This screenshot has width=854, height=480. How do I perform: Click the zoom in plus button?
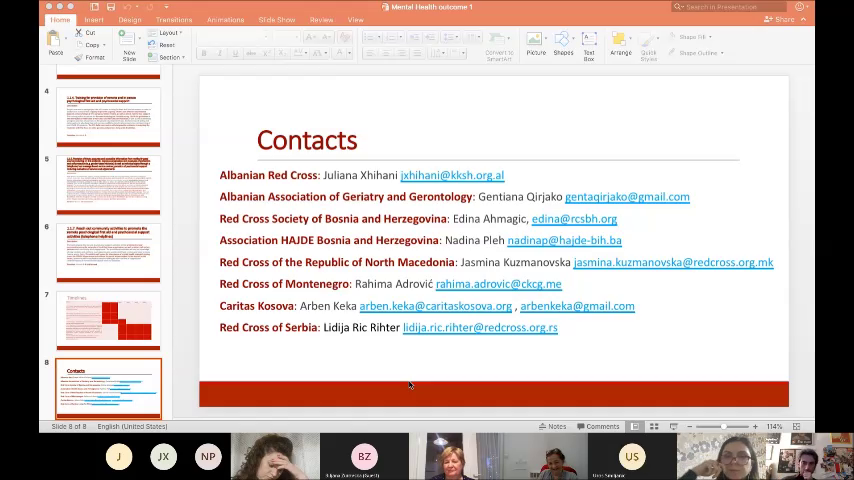(x=755, y=427)
